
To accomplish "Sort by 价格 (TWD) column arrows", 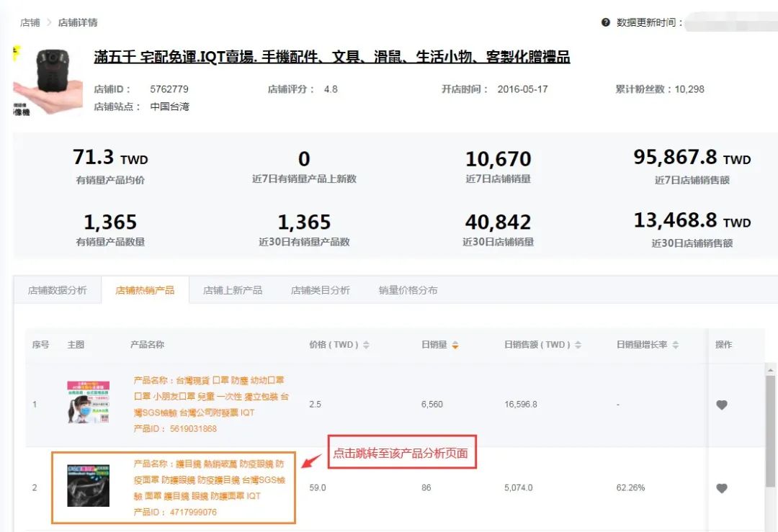I will pos(366,345).
